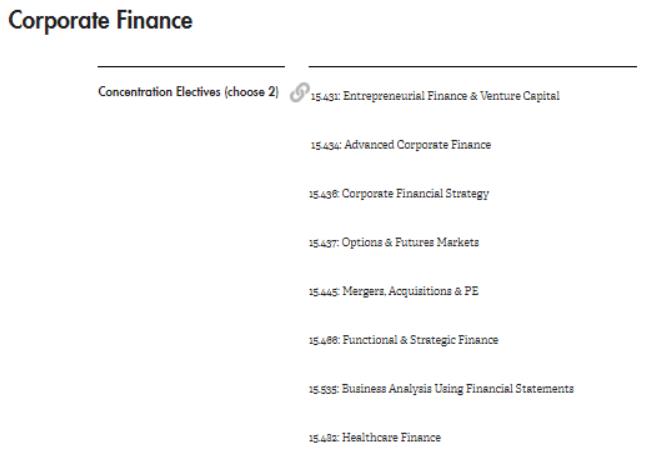Click the Corporate Finance page heading
Image resolution: width=653 pixels, height=461 pixels.
point(100,20)
